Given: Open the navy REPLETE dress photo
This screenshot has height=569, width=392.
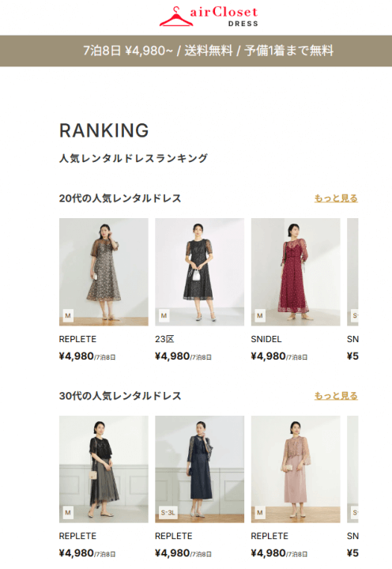Looking at the screenshot, I should [x=200, y=469].
